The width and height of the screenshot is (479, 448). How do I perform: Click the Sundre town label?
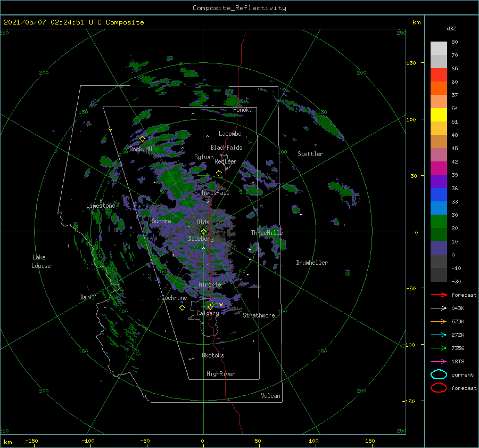pyautogui.click(x=161, y=221)
